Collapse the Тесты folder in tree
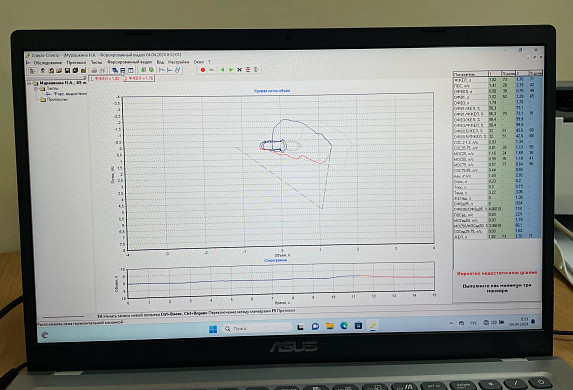573x390 pixels. point(36,89)
